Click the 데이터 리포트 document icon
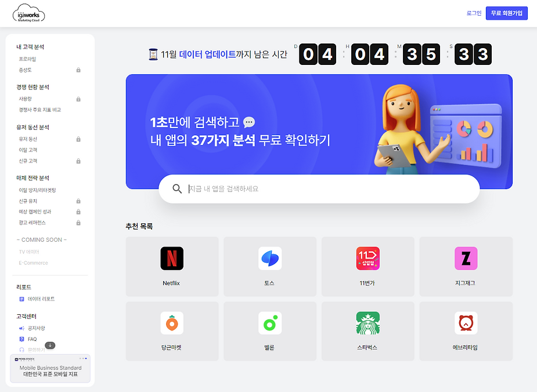This screenshot has height=392, width=537. pos(21,299)
